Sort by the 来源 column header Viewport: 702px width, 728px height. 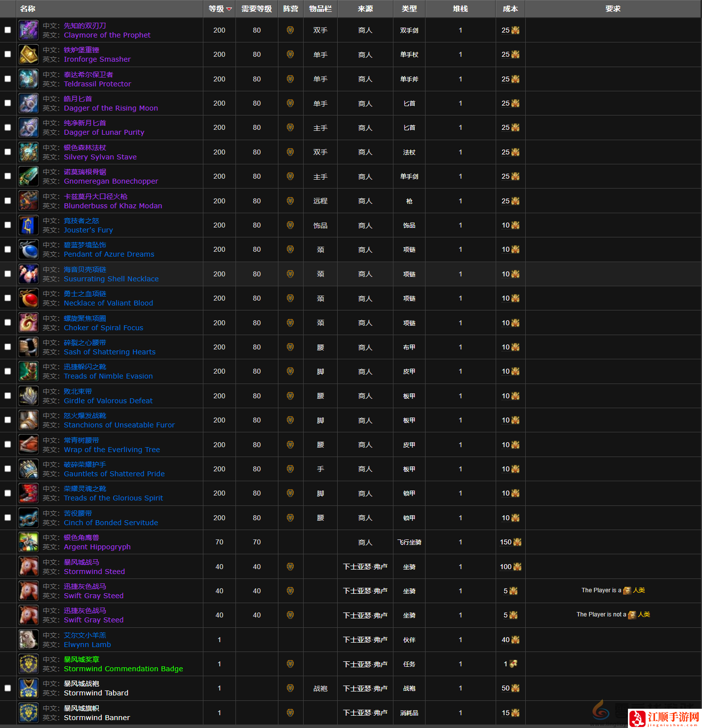[x=365, y=9]
